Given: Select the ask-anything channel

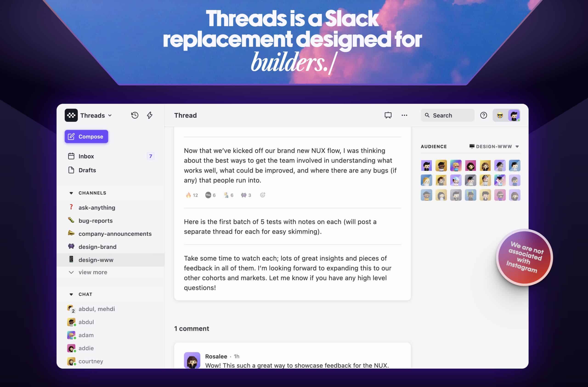Looking at the screenshot, I should click(97, 207).
